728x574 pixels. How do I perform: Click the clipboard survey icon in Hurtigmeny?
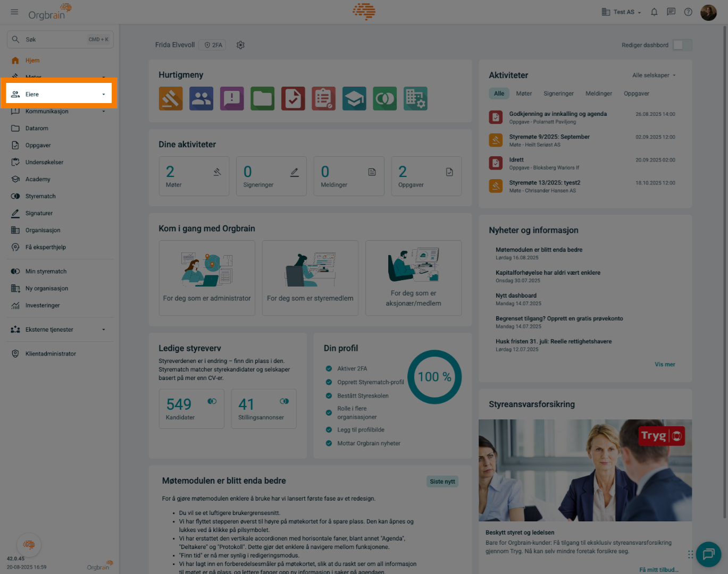[x=324, y=98]
